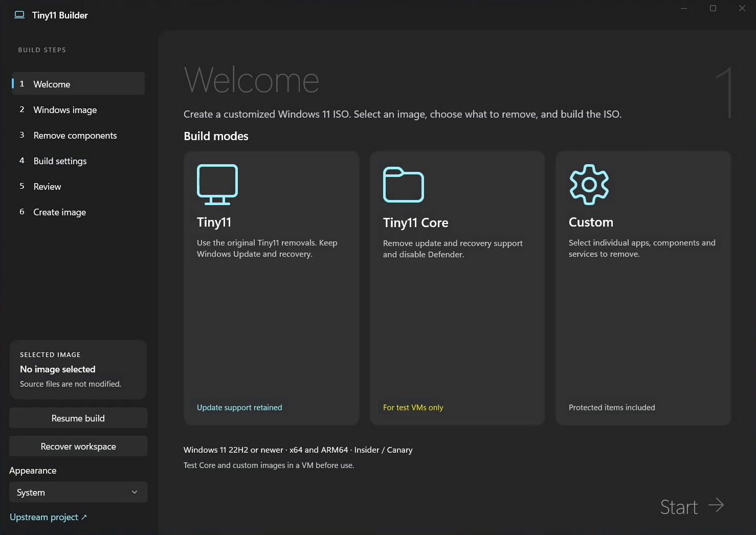Screen dimensions: 756x535
Task: Click the Start text button
Action: point(679,507)
